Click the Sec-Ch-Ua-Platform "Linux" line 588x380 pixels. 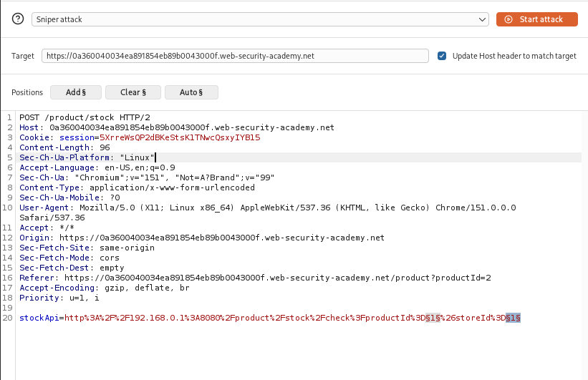pyautogui.click(x=87, y=157)
